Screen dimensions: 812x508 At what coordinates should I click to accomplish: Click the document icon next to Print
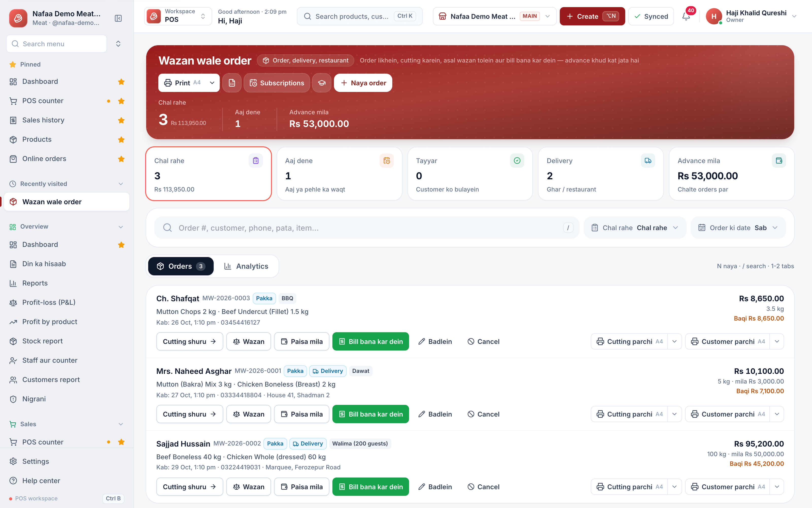232,83
